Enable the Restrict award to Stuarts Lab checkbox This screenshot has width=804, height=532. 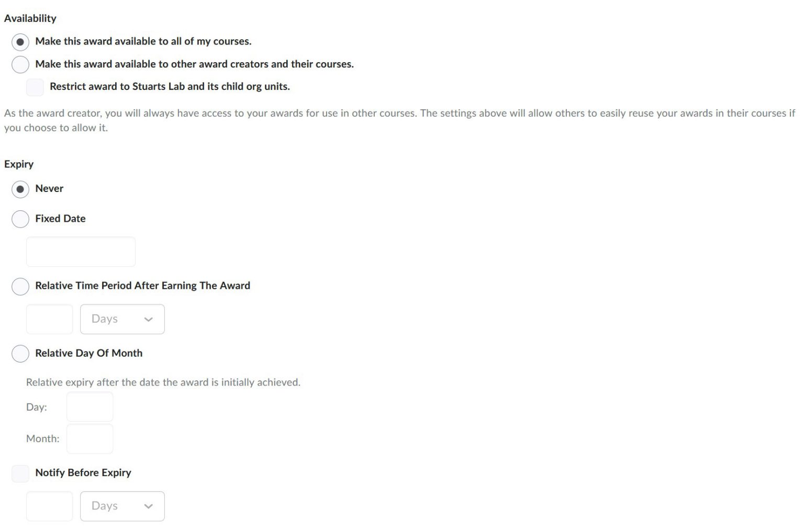(35, 87)
